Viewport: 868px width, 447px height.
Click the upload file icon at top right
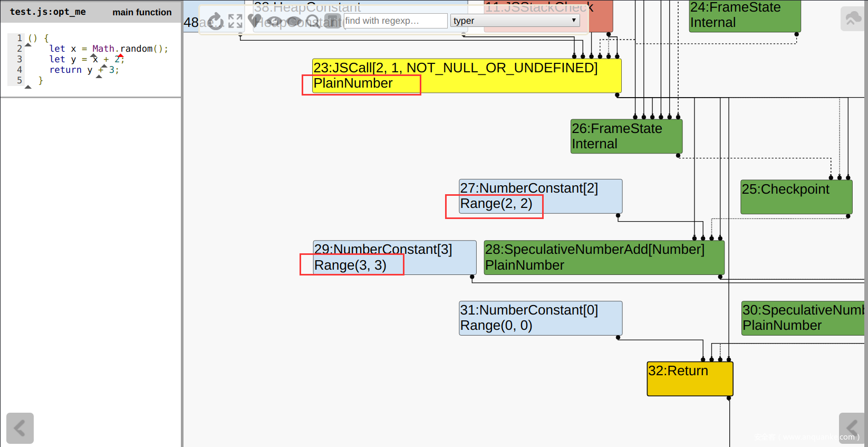(x=852, y=19)
